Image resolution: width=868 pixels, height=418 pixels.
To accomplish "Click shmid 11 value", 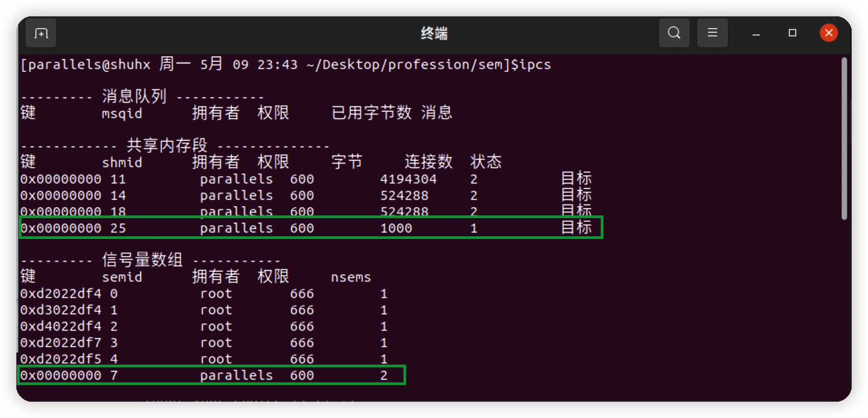I will [x=118, y=179].
